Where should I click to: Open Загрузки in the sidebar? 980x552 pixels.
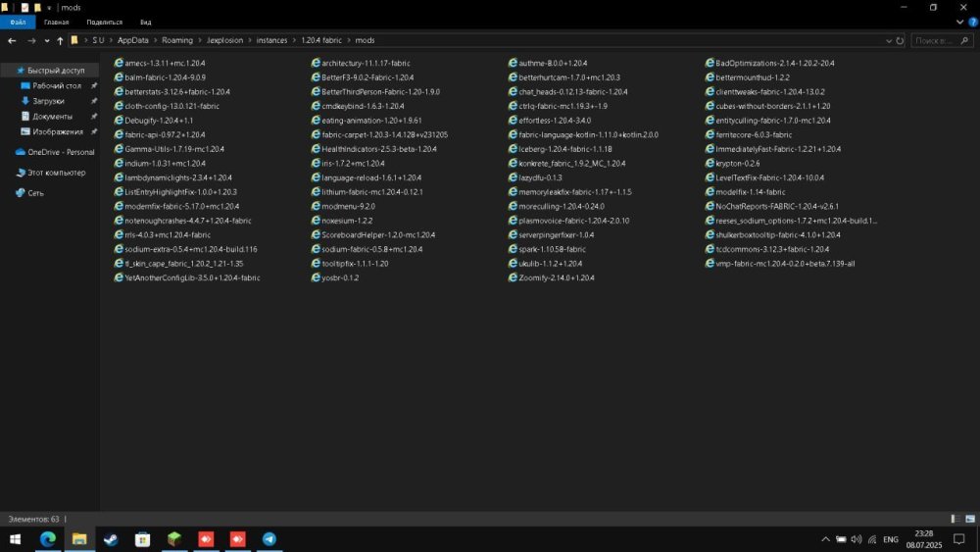(48, 101)
